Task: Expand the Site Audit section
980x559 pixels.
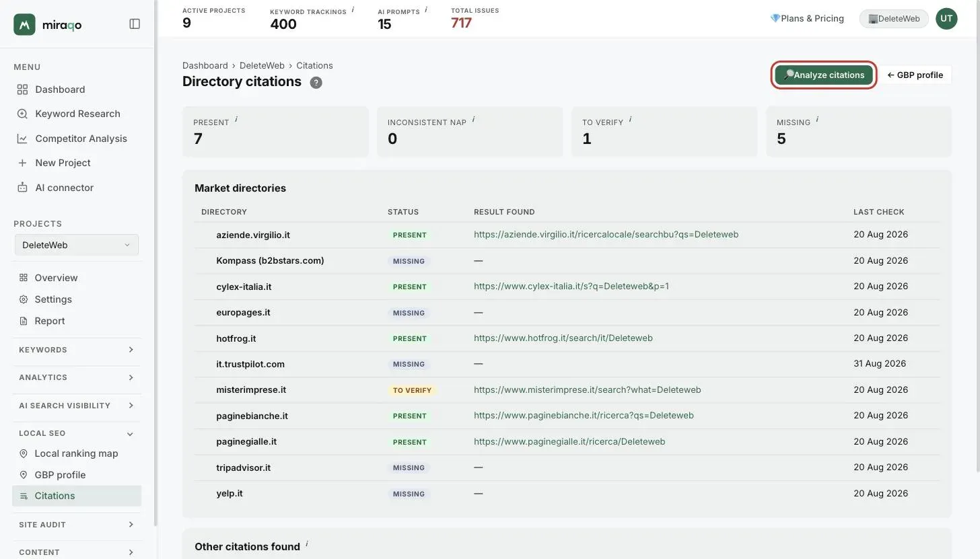Action: [77, 525]
